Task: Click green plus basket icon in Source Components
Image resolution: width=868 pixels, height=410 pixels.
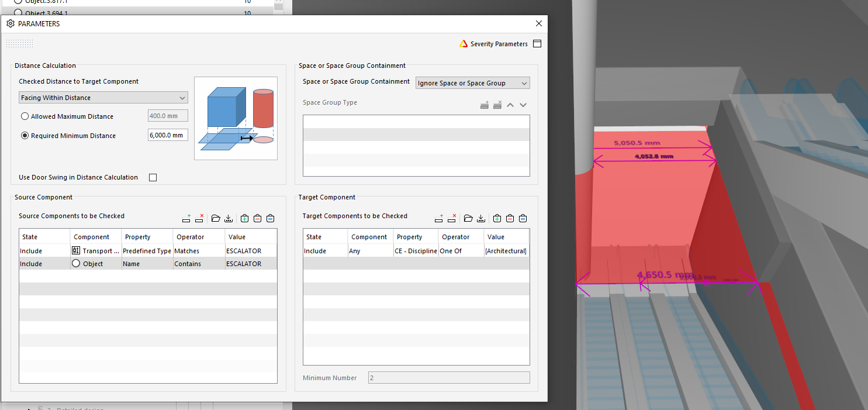Action: click(244, 218)
